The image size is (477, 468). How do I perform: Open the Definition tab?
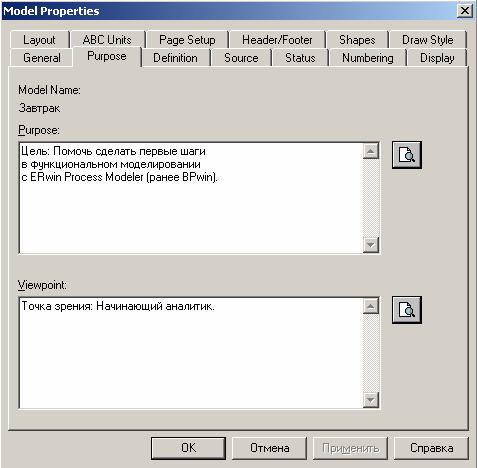[175, 58]
